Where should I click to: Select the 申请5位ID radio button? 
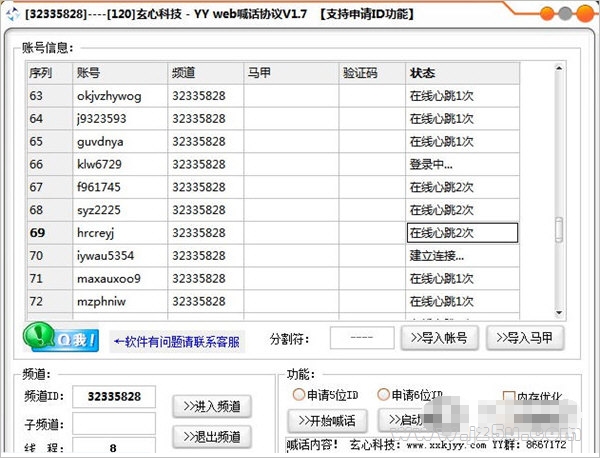tap(298, 394)
